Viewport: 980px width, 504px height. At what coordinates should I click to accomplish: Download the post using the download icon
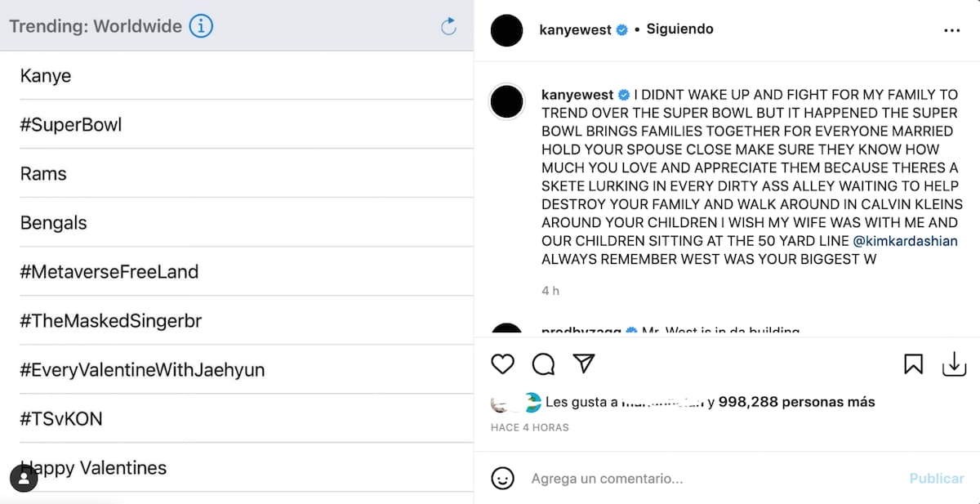pyautogui.click(x=954, y=364)
